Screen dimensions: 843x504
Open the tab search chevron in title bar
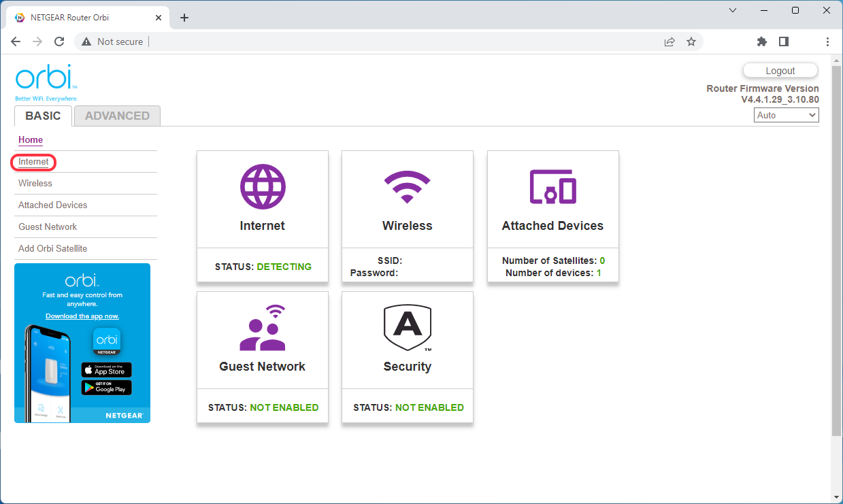733,10
